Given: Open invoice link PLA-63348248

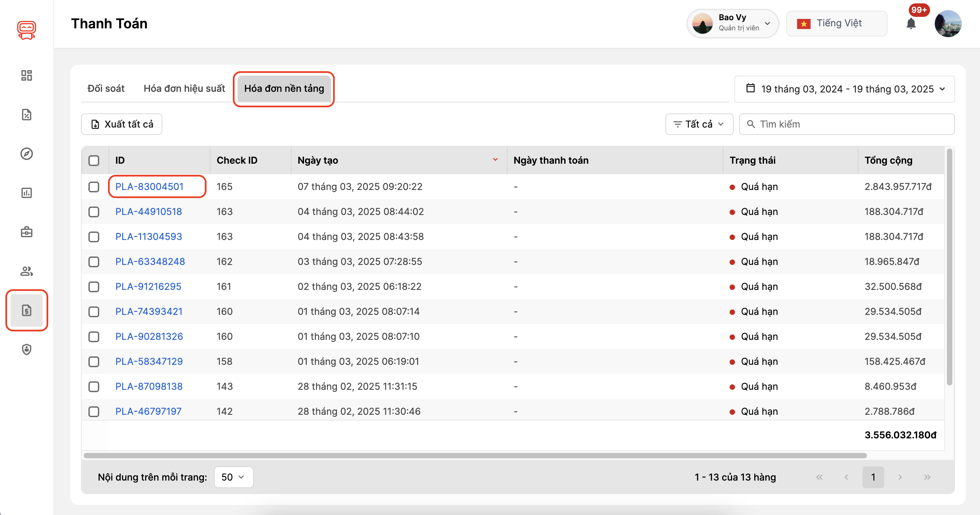Looking at the screenshot, I should click(x=150, y=262).
